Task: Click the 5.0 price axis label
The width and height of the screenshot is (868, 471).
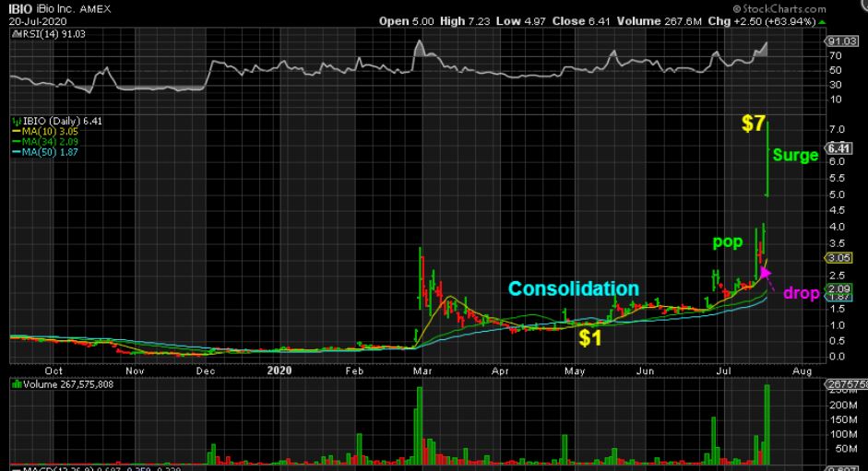Action: (x=837, y=194)
